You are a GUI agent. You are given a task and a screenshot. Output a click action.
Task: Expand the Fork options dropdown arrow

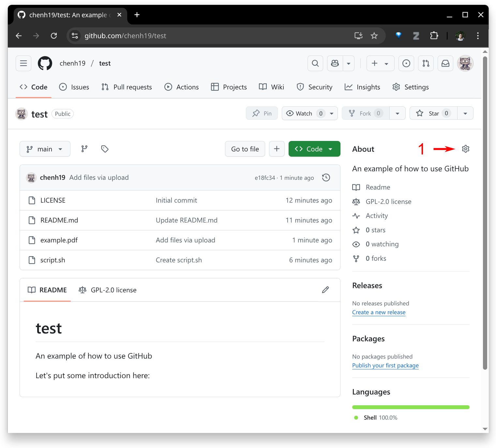click(398, 113)
